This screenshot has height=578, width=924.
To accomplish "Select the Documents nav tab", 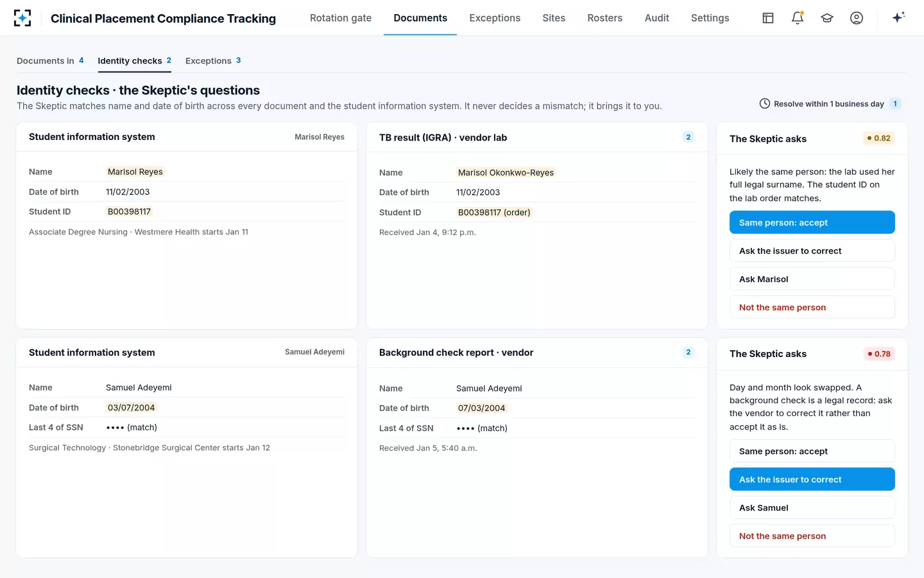I will [420, 18].
